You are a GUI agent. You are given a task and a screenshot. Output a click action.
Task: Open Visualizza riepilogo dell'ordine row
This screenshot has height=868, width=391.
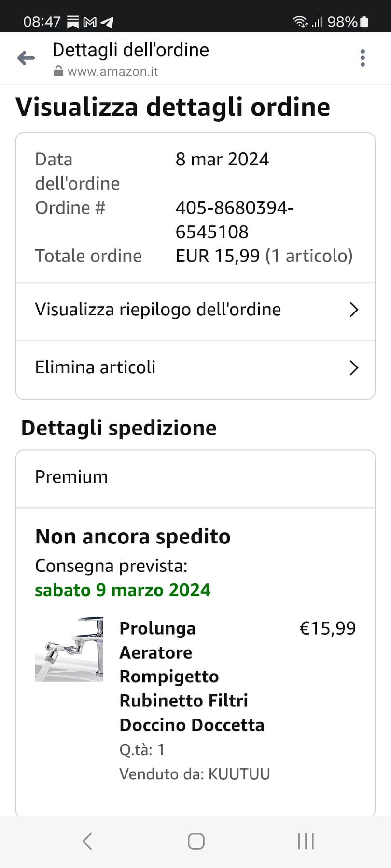[x=158, y=310]
